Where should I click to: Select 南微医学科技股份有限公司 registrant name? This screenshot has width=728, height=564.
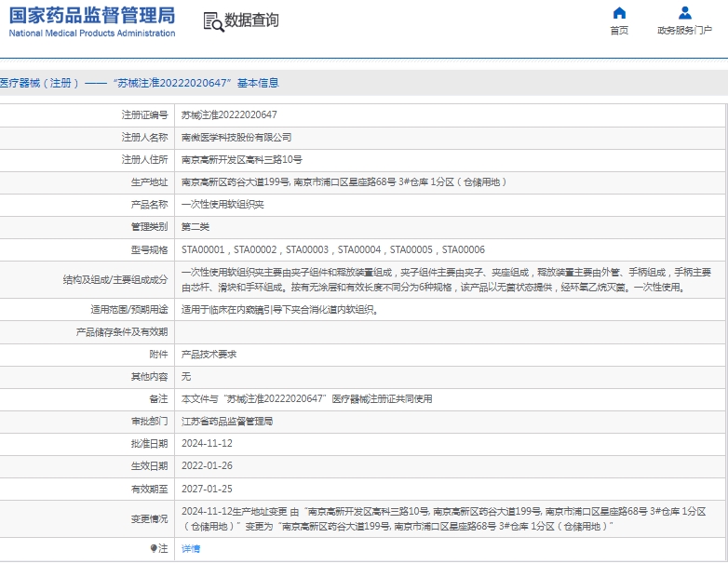236,138
